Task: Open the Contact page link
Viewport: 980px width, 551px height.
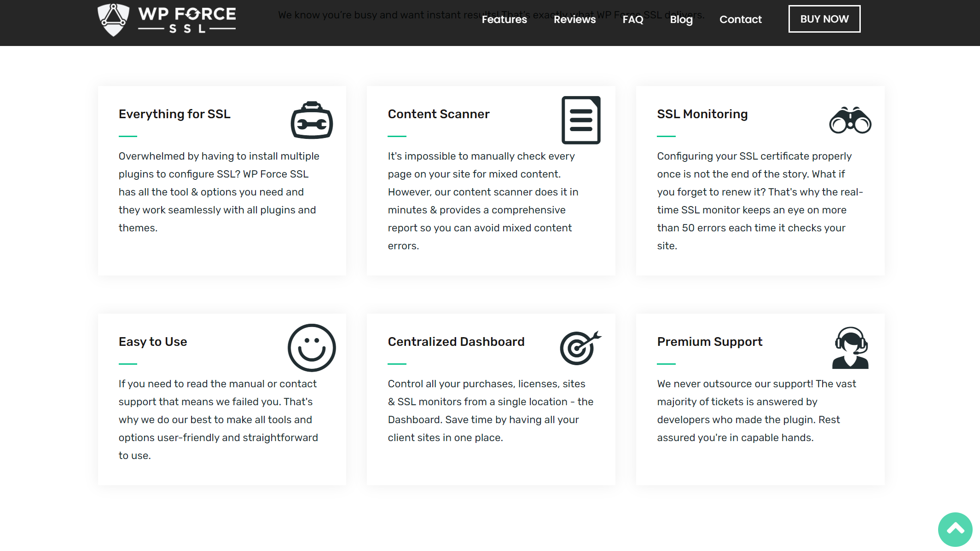Action: (x=740, y=19)
